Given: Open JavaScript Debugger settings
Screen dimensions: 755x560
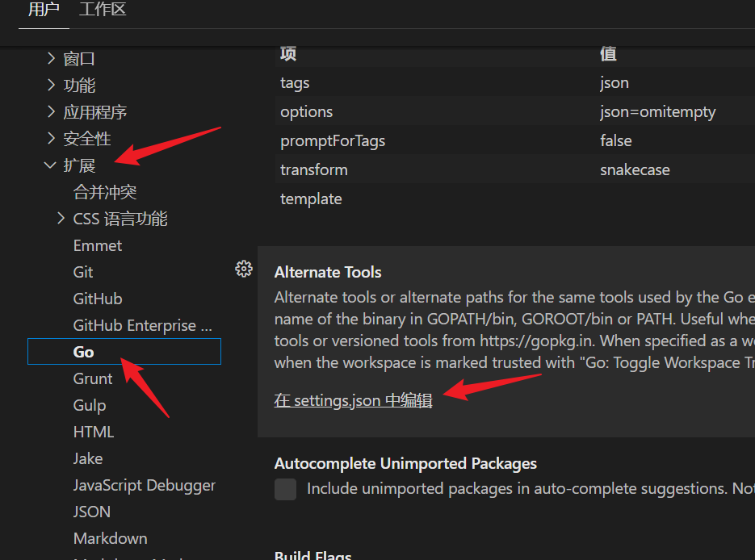Looking at the screenshot, I should [145, 485].
